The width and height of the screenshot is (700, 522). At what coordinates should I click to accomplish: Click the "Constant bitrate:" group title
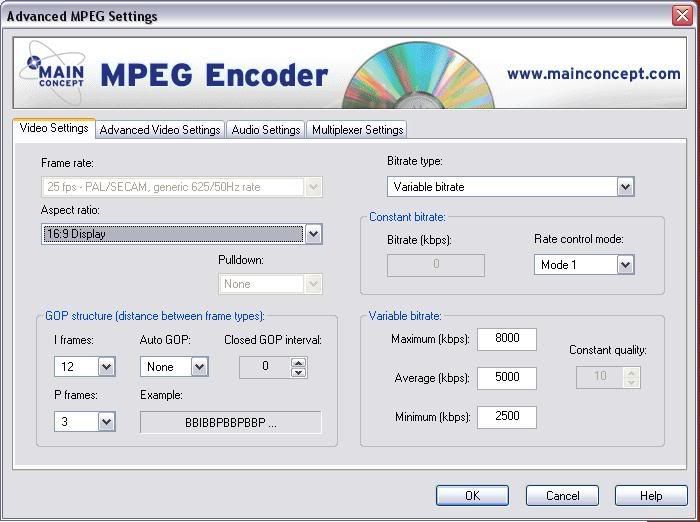407,217
